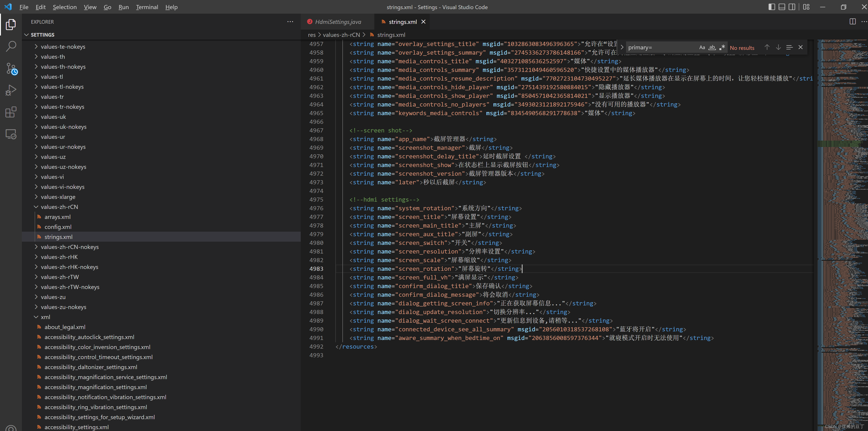Select strings.xml in the Explorer tree
This screenshot has height=431, width=868.
coord(161,237)
